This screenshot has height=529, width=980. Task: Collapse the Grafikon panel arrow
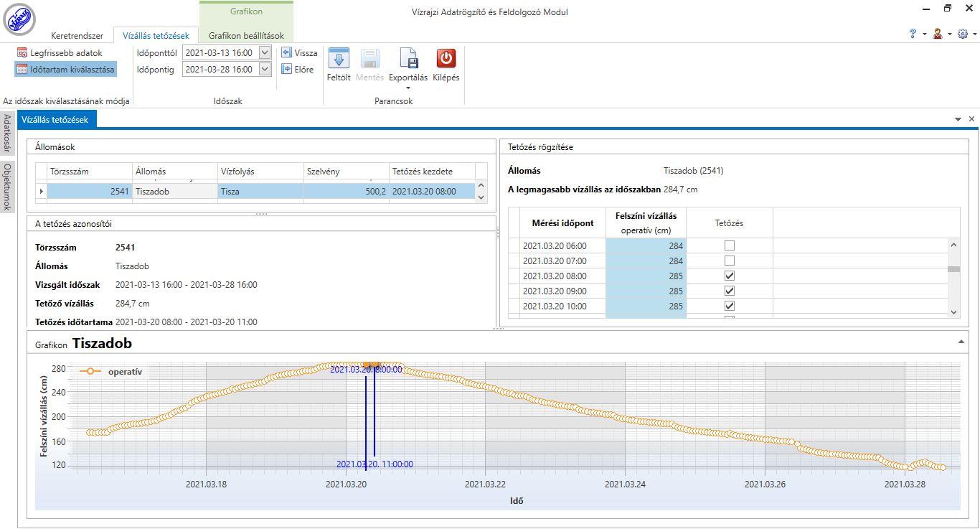(961, 342)
